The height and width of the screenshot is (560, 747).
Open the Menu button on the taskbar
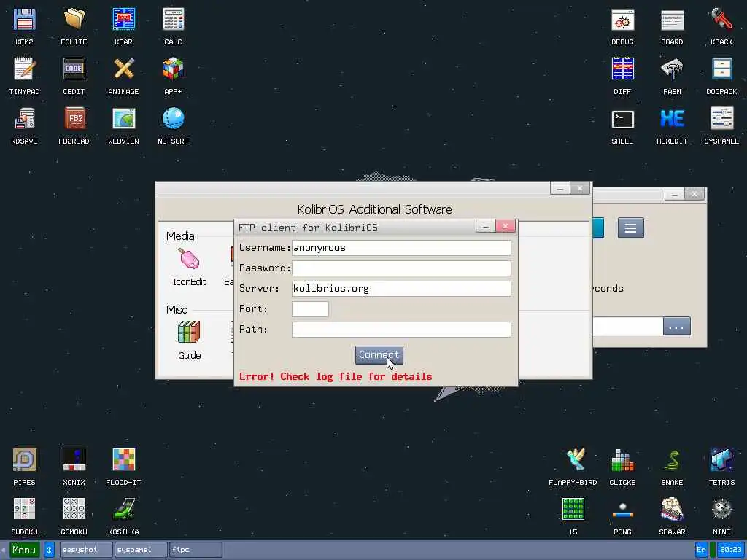(24, 550)
